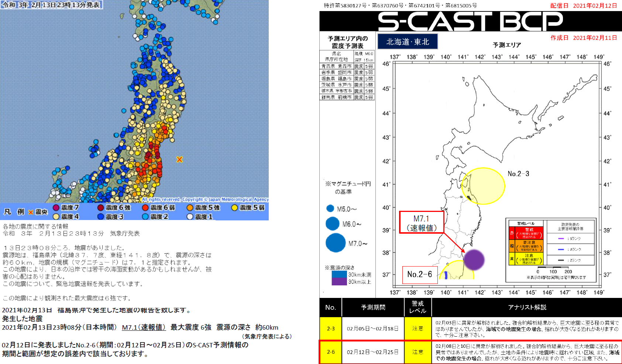This screenshot has height=364, width=622.
Task: Click the 震度5弱 legend circle
Action: click(234, 207)
